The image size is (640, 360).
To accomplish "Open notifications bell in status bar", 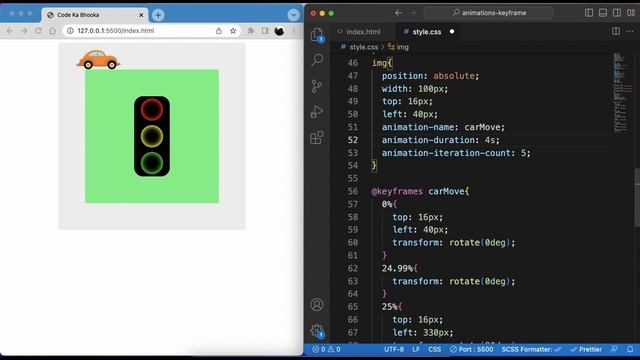I will pos(630,349).
